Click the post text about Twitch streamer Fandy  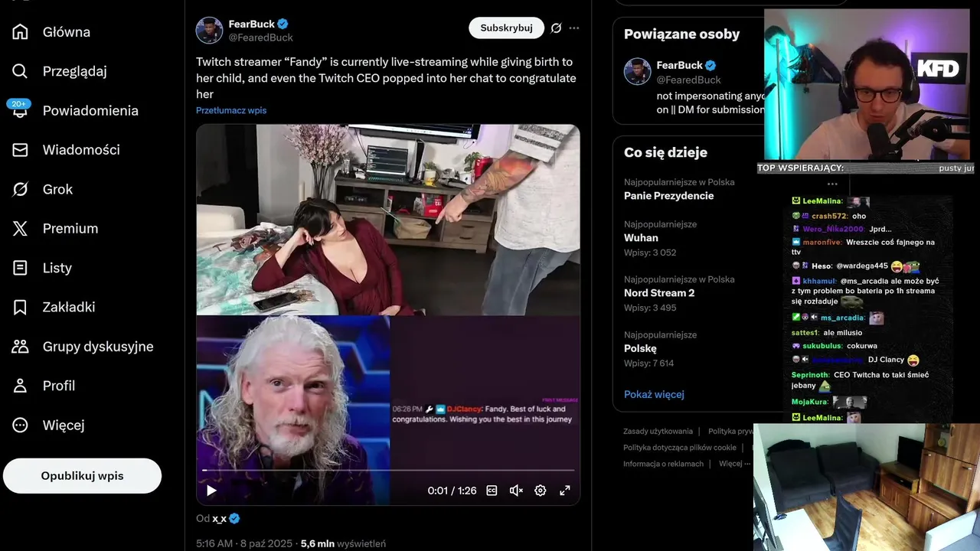point(386,78)
